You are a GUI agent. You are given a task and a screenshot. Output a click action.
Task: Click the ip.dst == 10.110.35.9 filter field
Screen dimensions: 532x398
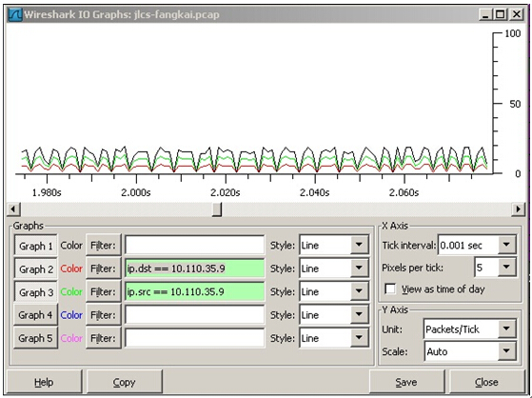(x=194, y=269)
